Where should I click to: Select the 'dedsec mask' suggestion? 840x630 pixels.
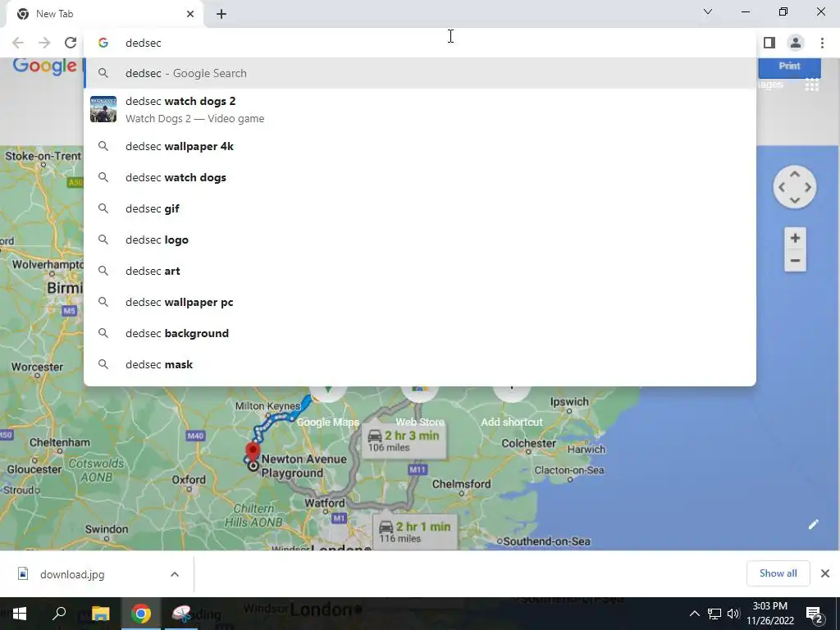[420, 364]
